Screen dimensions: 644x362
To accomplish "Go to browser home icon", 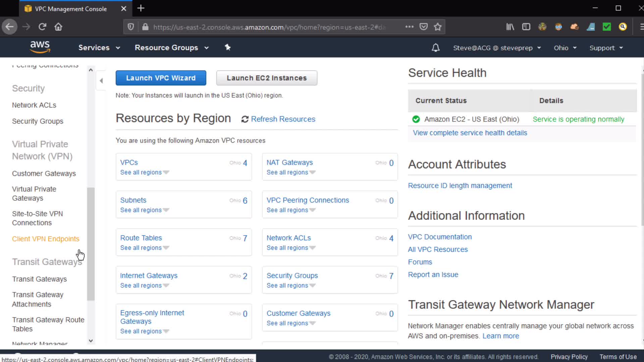I will pyautogui.click(x=58, y=27).
